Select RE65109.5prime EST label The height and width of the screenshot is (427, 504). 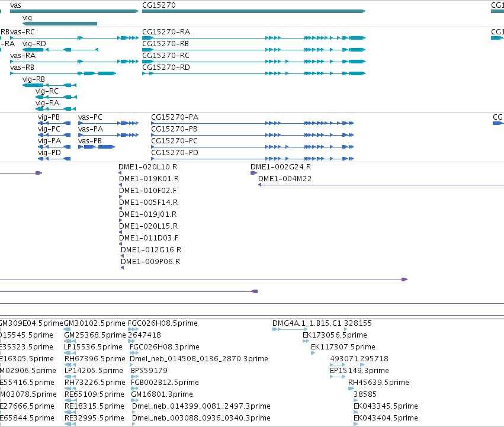tap(95, 394)
